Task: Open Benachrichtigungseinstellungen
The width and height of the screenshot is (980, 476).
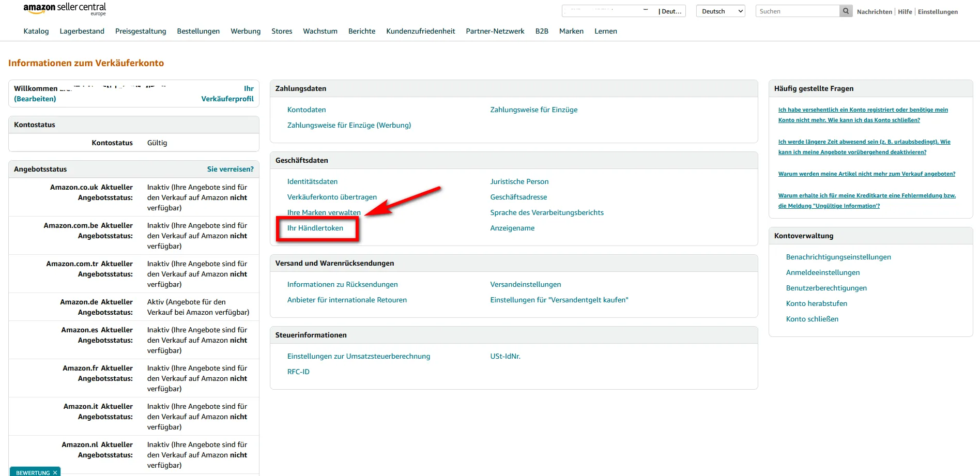Action: (x=838, y=257)
